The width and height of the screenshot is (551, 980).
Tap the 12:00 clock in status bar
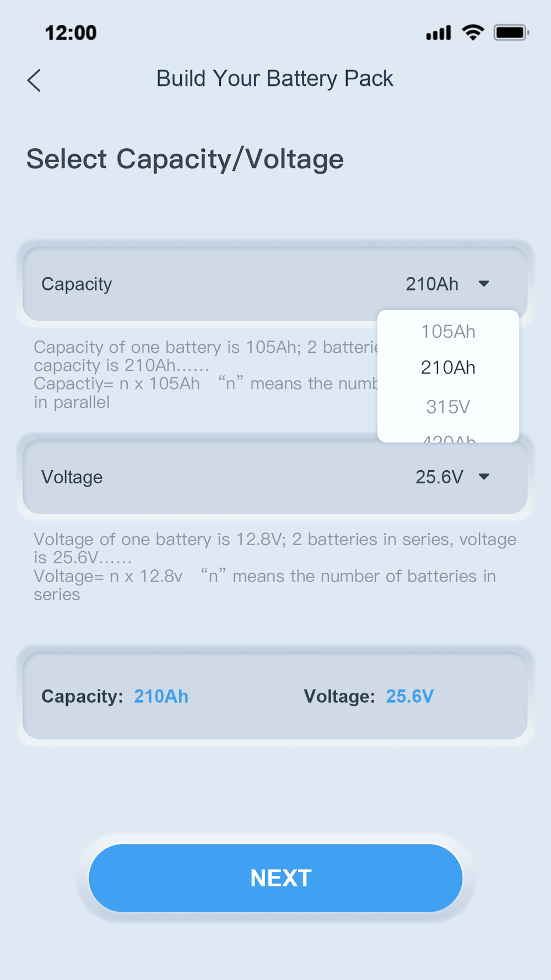coord(71,33)
